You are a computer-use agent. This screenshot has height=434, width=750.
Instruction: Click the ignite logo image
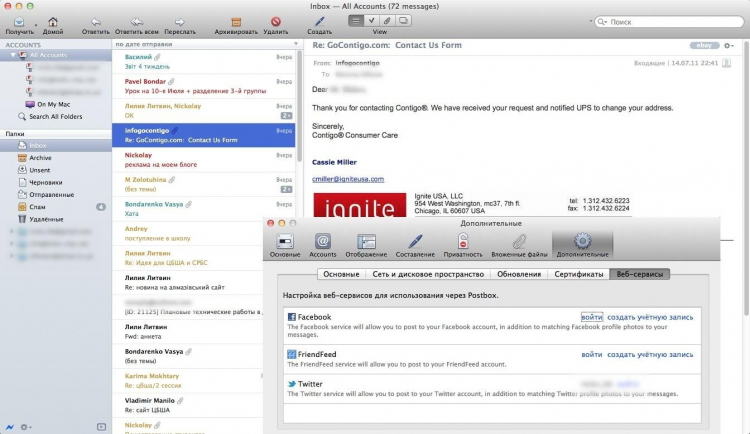tap(360, 205)
